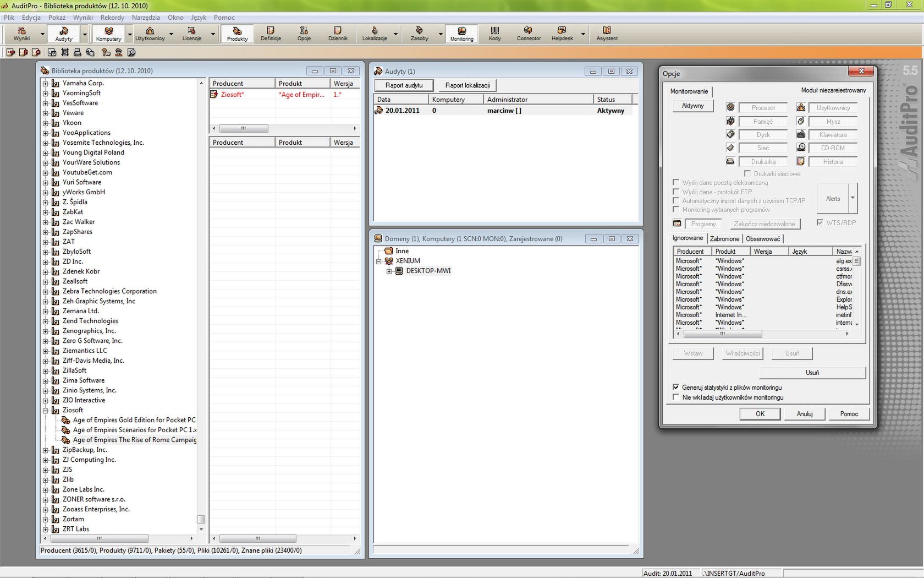Toggle the WTS/RDP checkbox
The width and height of the screenshot is (924, 578).
[x=820, y=222]
